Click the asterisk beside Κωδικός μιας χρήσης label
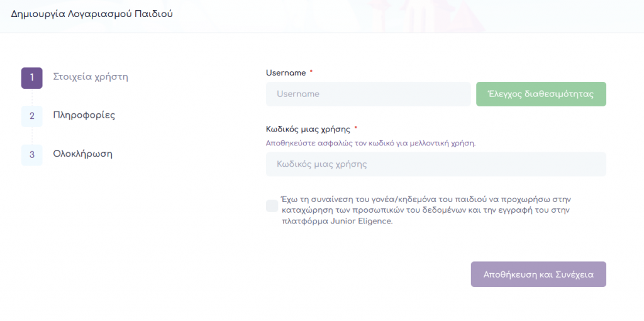 [x=356, y=128]
